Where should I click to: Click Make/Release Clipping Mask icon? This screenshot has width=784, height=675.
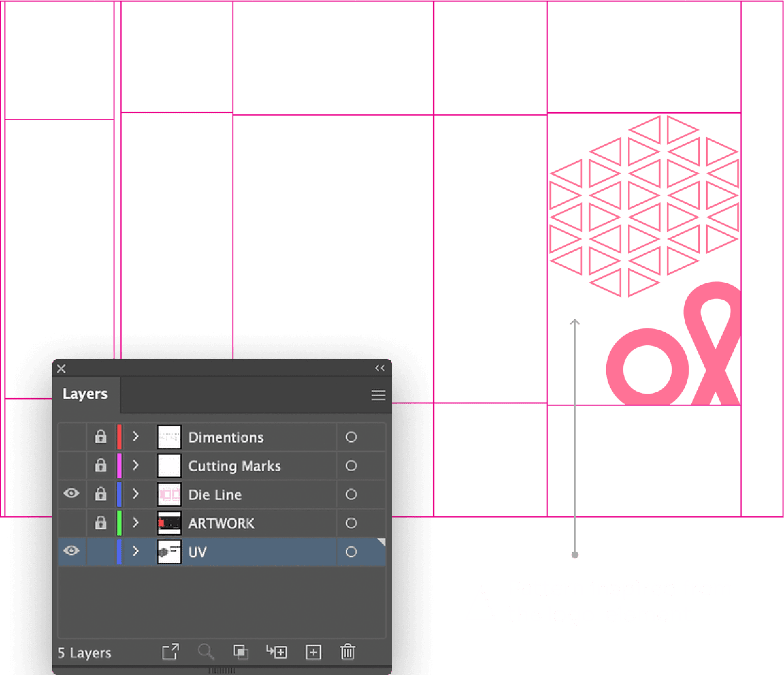[241, 652]
